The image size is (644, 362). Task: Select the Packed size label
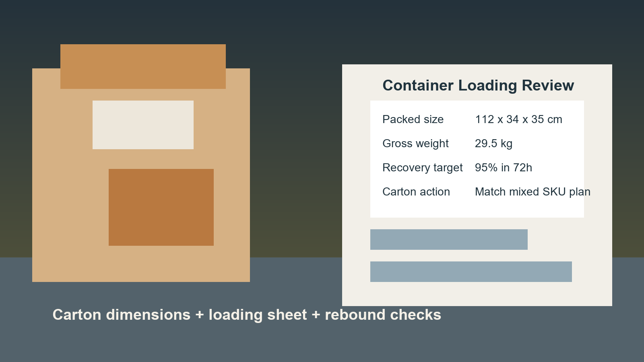413,119
